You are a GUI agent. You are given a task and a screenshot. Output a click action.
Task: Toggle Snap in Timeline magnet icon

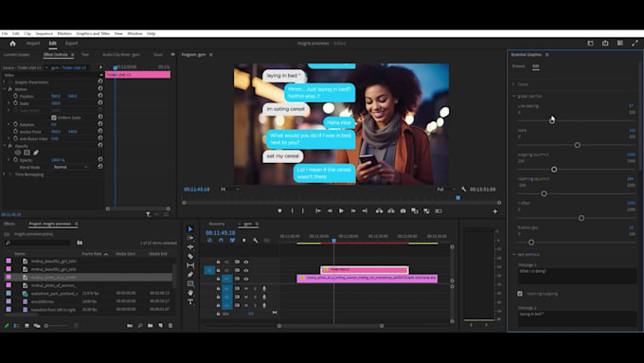(221, 240)
